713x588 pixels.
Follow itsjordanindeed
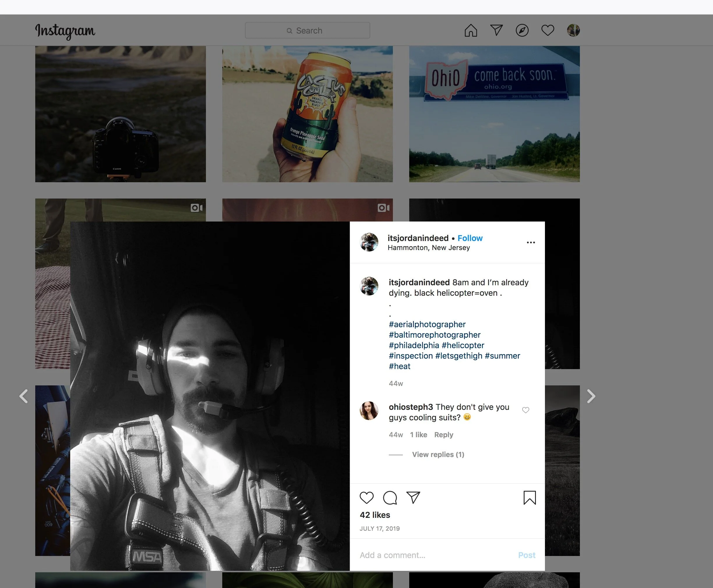tap(470, 238)
